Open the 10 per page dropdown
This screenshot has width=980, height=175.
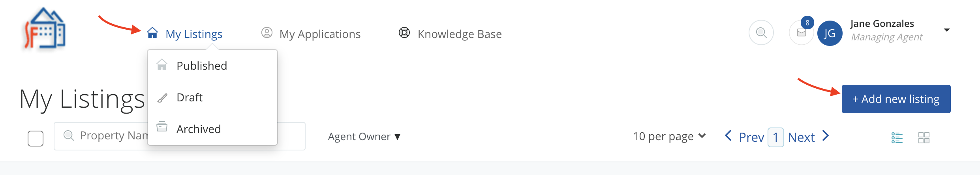pyautogui.click(x=669, y=137)
